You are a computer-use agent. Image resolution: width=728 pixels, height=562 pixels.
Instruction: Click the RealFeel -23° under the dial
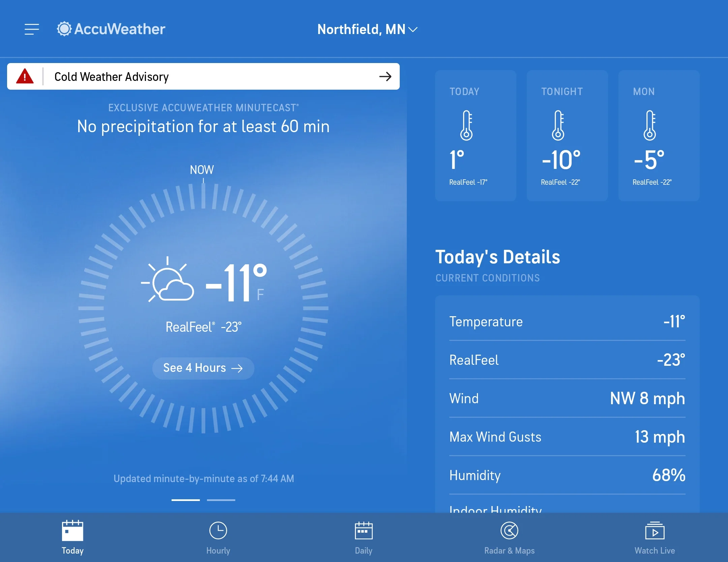(x=204, y=327)
